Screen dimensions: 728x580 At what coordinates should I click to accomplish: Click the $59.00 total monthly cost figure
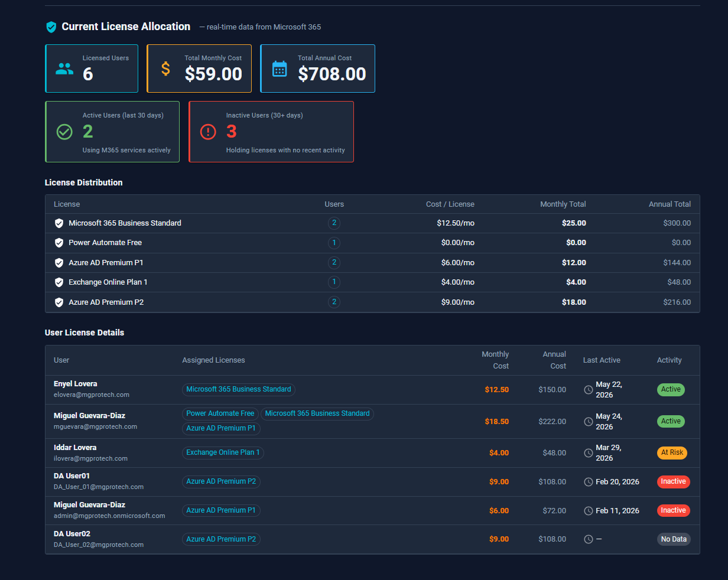click(213, 74)
